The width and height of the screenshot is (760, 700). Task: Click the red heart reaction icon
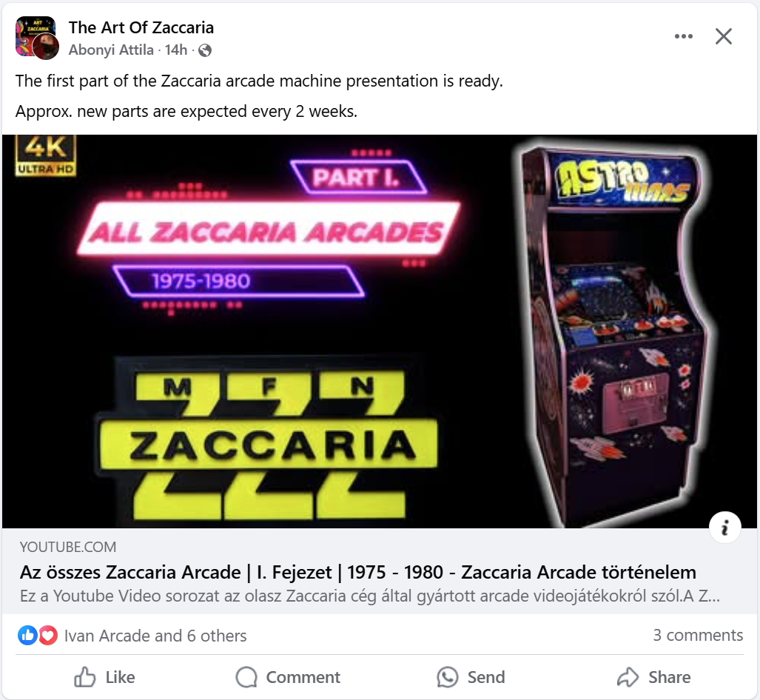pyautogui.click(x=47, y=635)
